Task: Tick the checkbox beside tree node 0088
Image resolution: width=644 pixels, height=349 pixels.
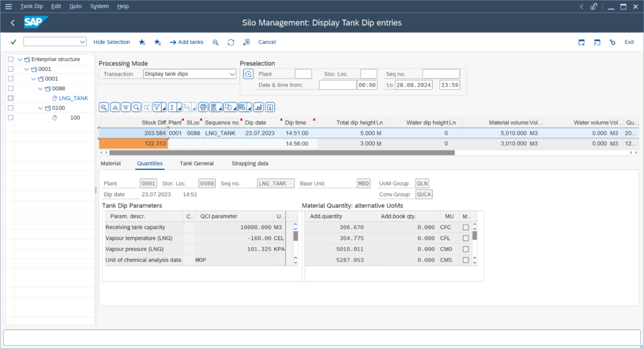Action: pos(11,88)
